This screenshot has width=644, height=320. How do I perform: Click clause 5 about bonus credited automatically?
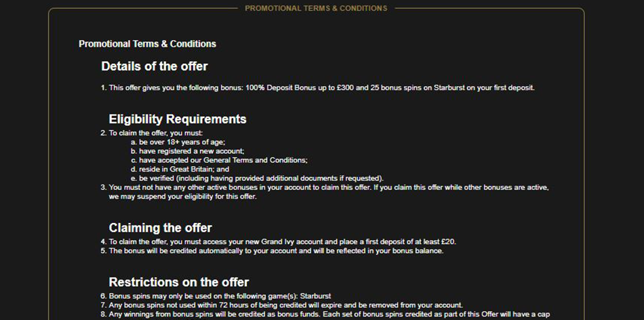click(x=276, y=251)
